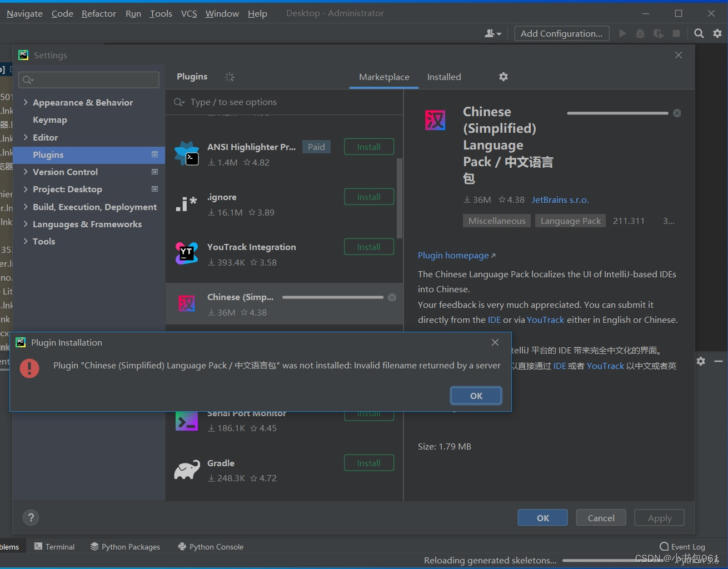Close the Settings window
This screenshot has height=569, width=728.
click(679, 55)
